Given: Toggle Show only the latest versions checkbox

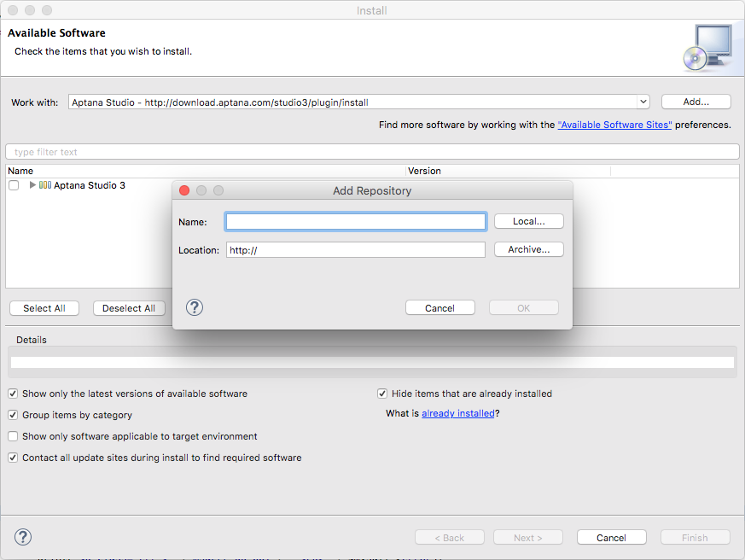Looking at the screenshot, I should [13, 394].
